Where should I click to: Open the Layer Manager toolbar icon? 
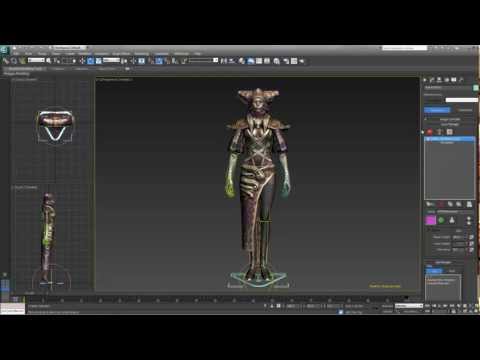tap(242, 61)
